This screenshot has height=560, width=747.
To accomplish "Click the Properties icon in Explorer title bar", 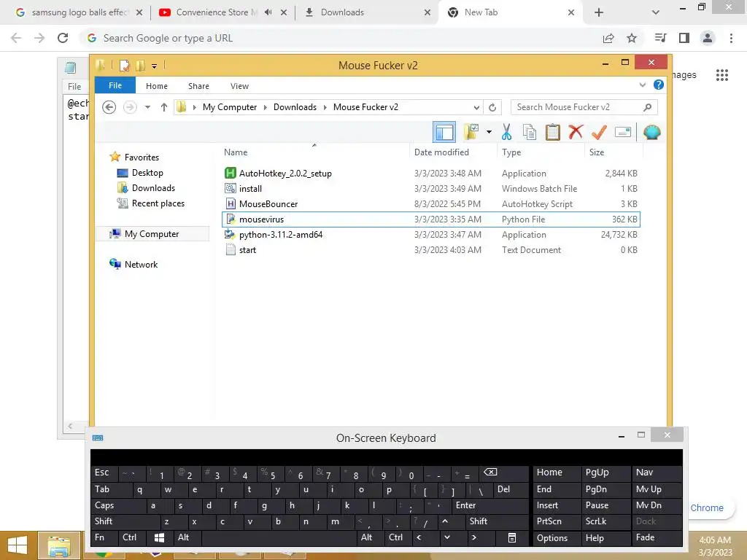I will coord(125,65).
